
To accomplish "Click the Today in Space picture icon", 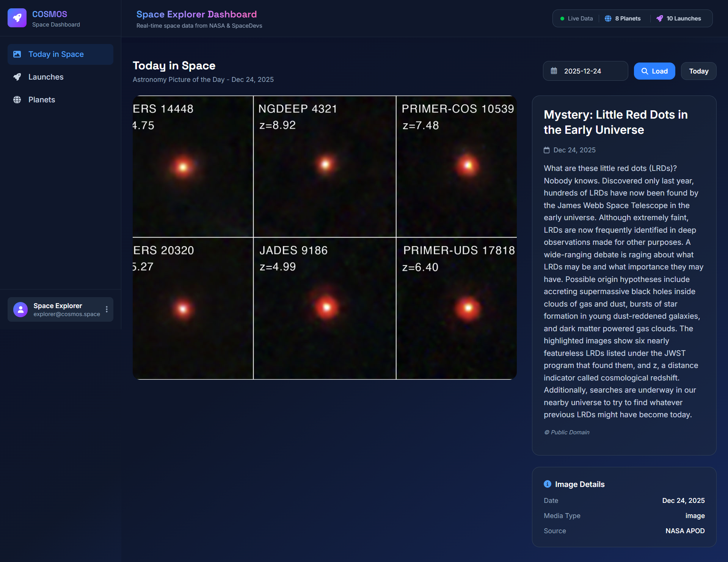I will (x=17, y=54).
